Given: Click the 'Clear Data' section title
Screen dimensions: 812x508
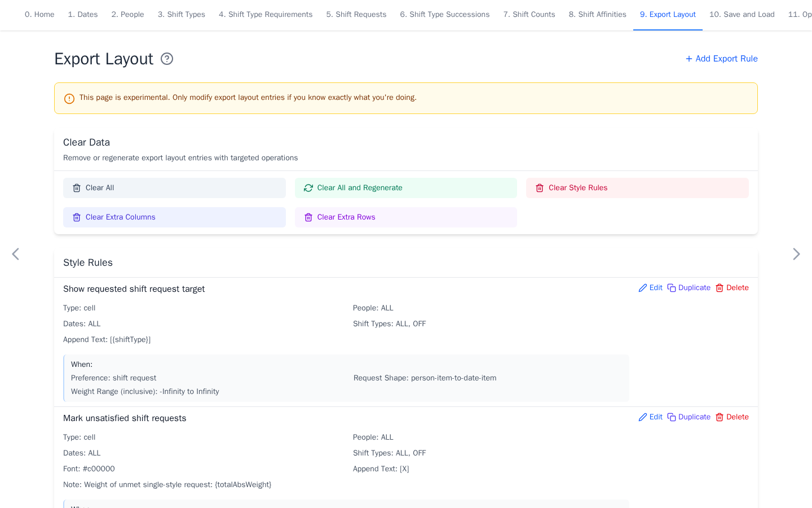Looking at the screenshot, I should tap(86, 142).
